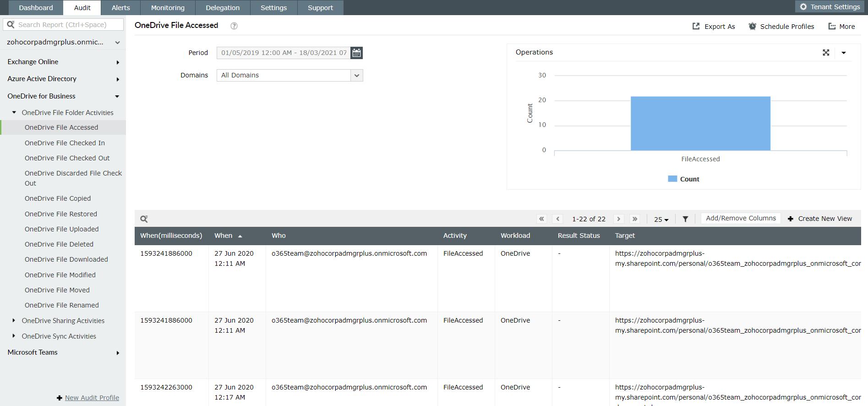The width and height of the screenshot is (868, 406).
Task: Click the Export As icon
Action: click(x=696, y=26)
